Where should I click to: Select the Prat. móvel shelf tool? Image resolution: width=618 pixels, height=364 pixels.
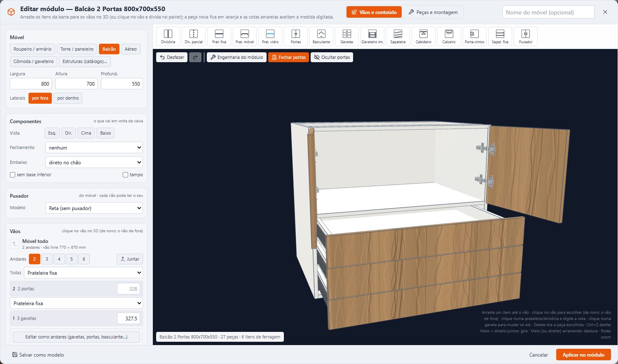(245, 37)
